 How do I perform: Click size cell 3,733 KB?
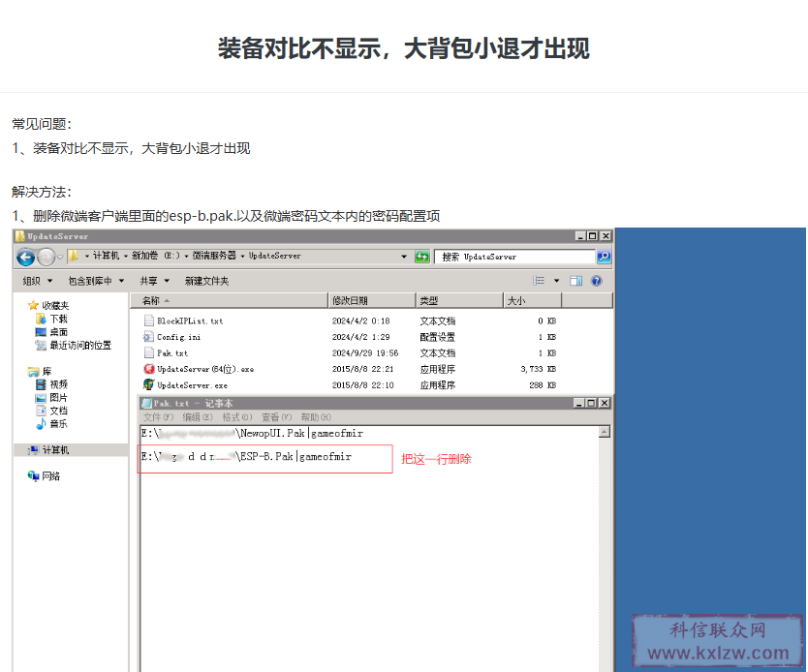[539, 369]
